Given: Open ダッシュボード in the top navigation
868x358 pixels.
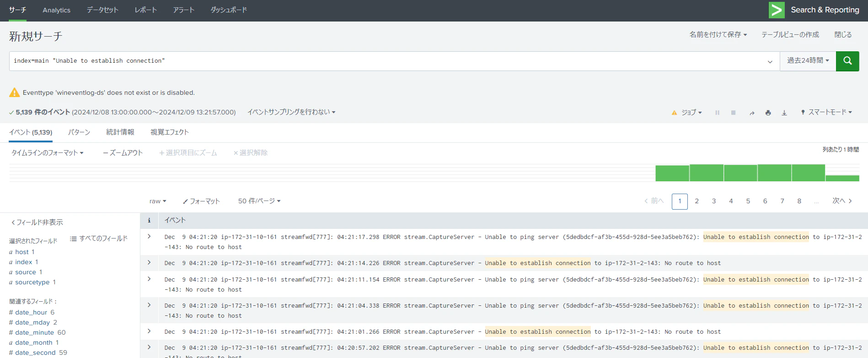Looking at the screenshot, I should point(229,10).
